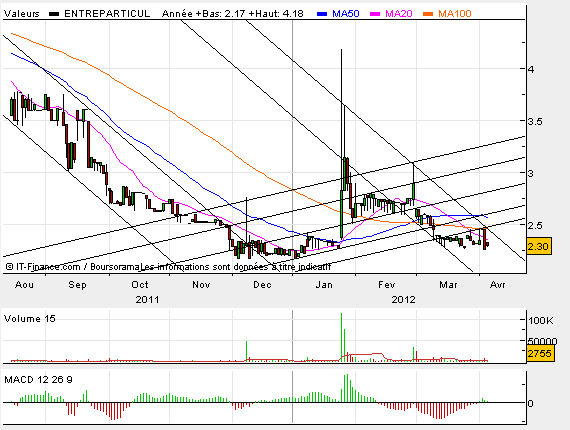Click the 100K volume axis label
570x430 pixels.
click(541, 321)
